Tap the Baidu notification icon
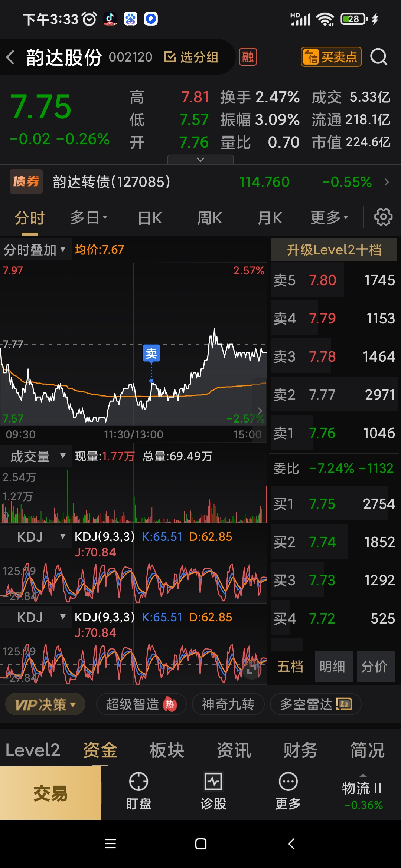The width and height of the screenshot is (401, 868). 130,19
